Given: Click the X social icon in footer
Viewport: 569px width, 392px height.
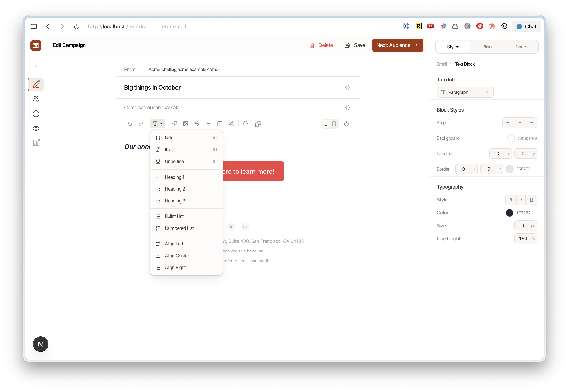Looking at the screenshot, I should [231, 227].
